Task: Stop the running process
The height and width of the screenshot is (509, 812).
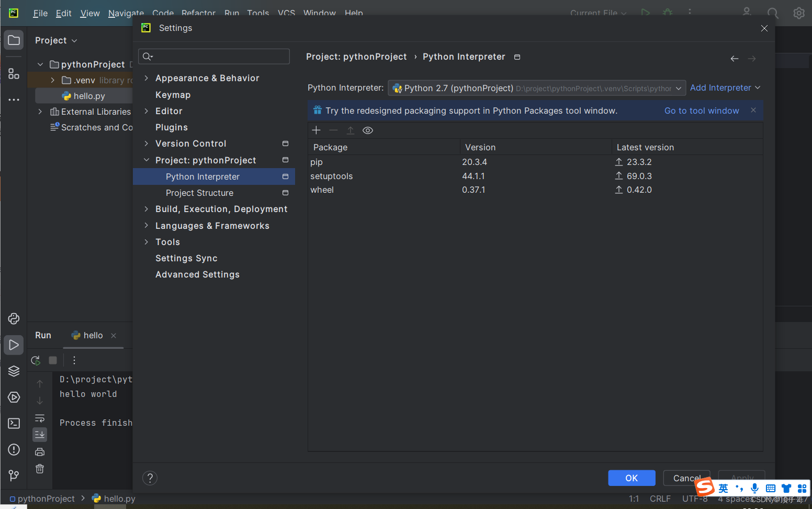Action: (53, 360)
